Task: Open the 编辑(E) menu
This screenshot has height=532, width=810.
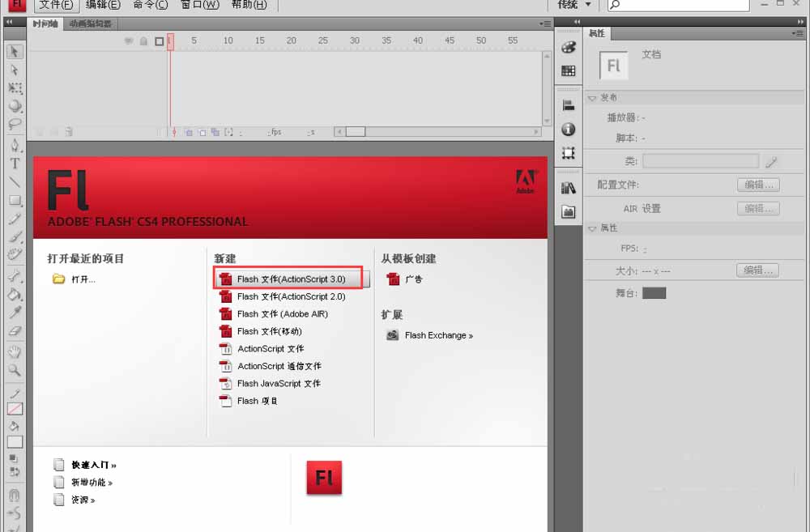Action: (103, 5)
